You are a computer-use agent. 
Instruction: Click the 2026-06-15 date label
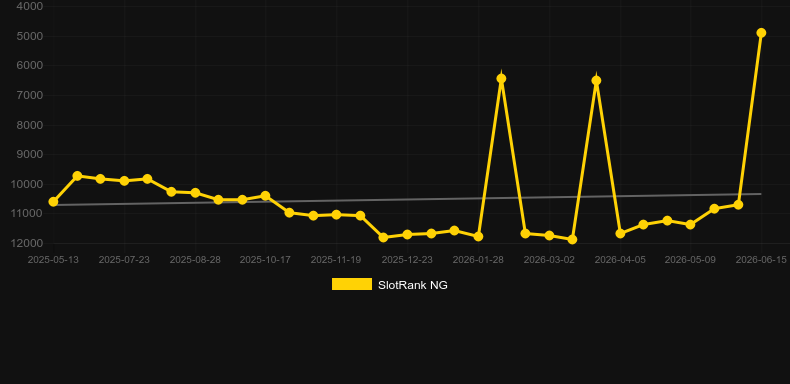[x=761, y=260]
